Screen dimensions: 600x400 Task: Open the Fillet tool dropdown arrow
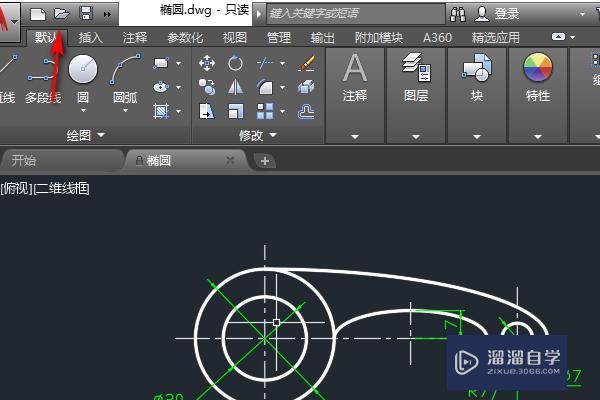pos(282,88)
